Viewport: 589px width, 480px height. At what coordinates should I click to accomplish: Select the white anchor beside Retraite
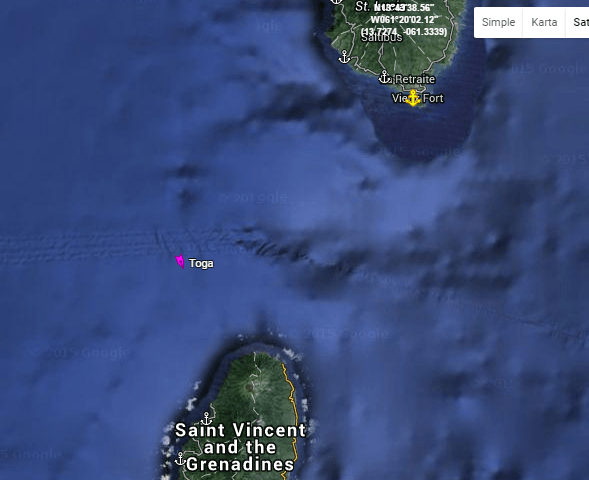[x=384, y=77]
